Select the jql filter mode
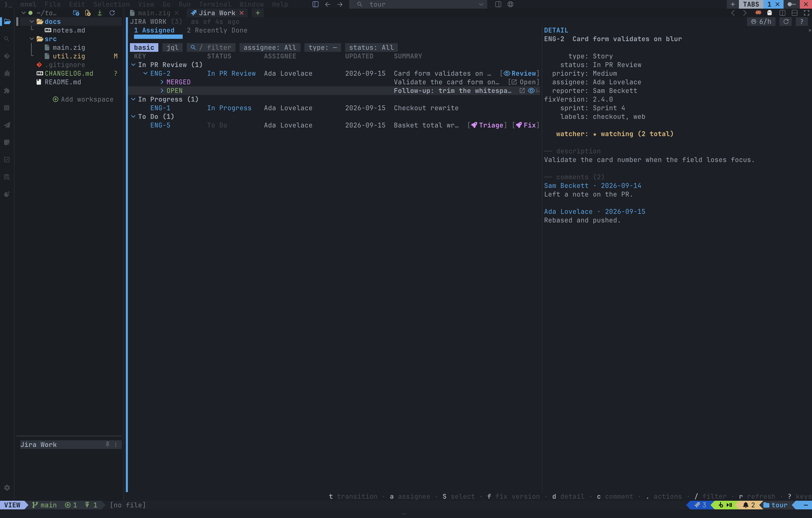Viewport: 812px width, 518px height. [x=173, y=47]
